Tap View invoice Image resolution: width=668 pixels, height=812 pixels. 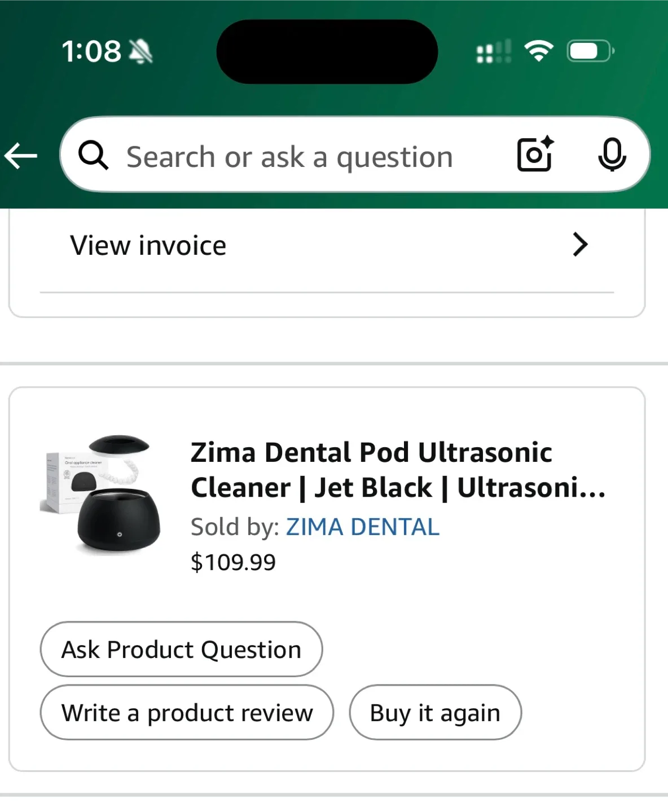point(147,245)
